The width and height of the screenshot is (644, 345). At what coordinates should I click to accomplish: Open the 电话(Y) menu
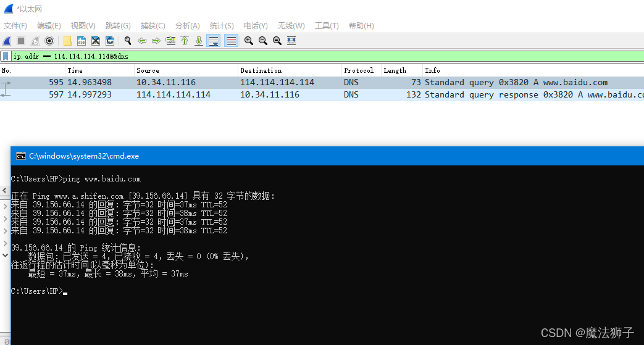[x=256, y=26]
